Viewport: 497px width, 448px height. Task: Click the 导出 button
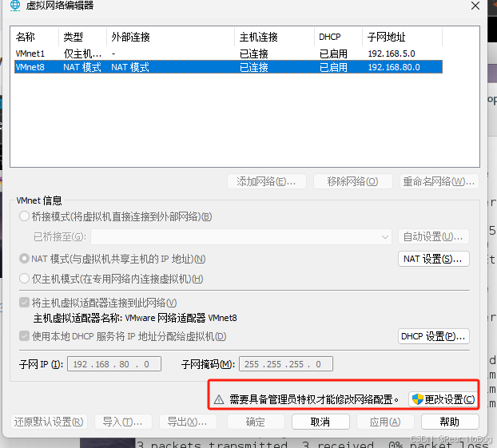(x=188, y=422)
